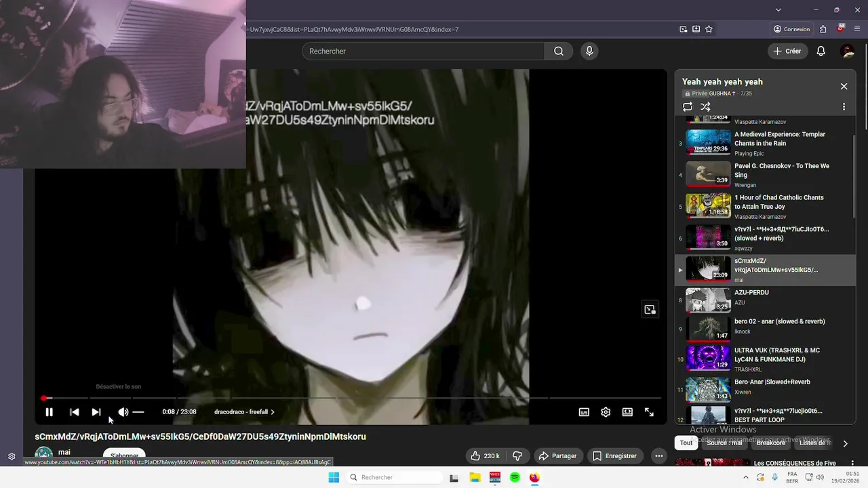Image resolution: width=868 pixels, height=488 pixels.
Task: Select playlist item 6 by xqwzzy
Action: point(765,239)
